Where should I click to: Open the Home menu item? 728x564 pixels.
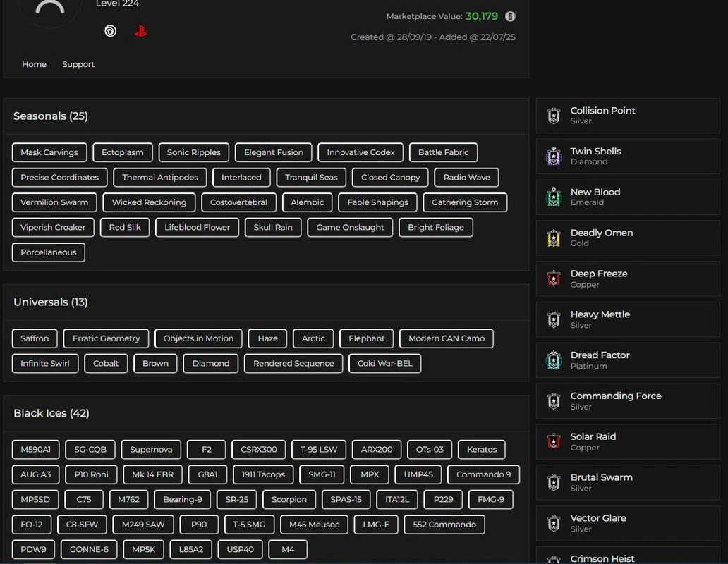click(x=34, y=64)
